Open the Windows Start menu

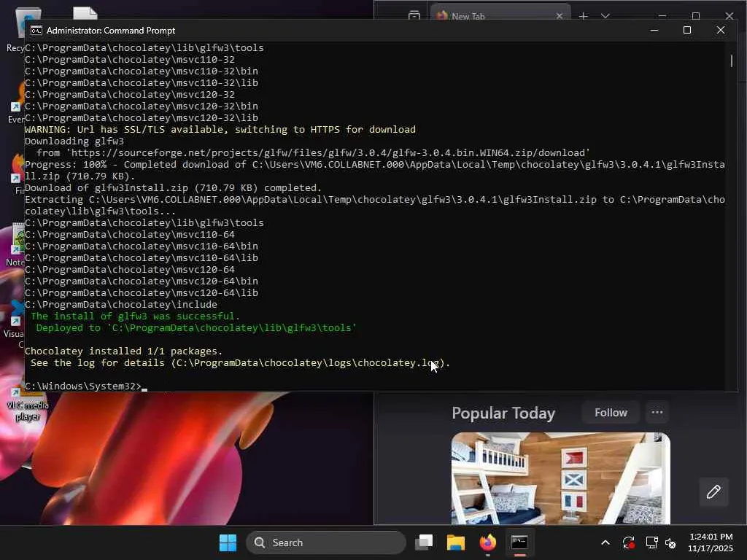[228, 542]
